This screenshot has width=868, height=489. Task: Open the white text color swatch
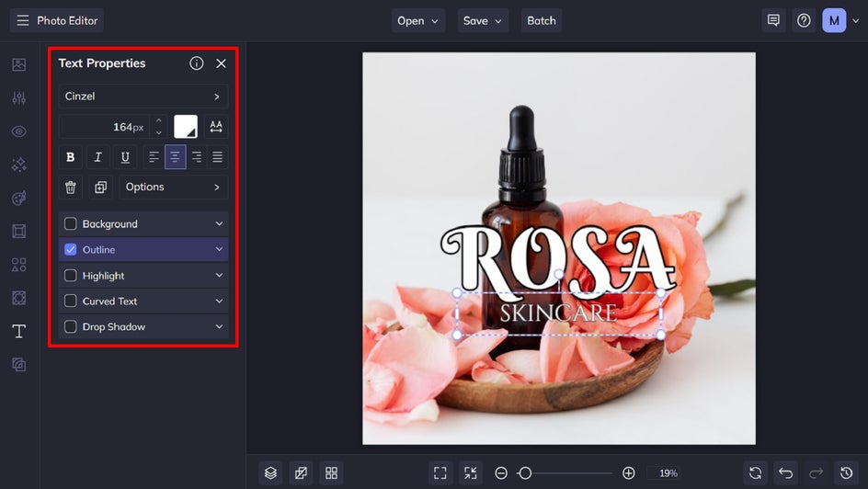tap(186, 127)
